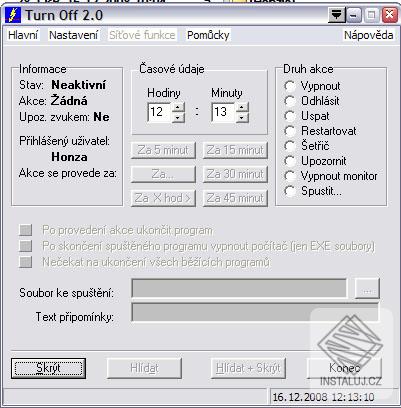This screenshot has height=408, width=401.
Task: Click the roll-up arrow icon in title bar
Action: (337, 15)
